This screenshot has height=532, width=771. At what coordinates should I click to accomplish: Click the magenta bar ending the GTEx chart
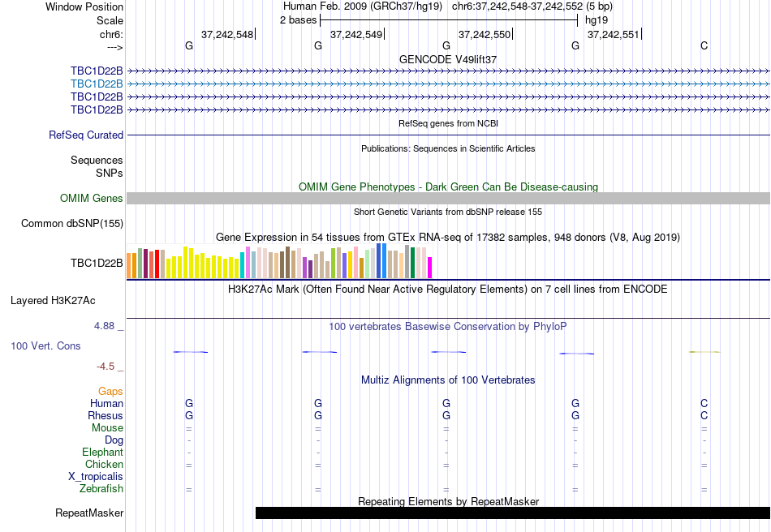pyautogui.click(x=430, y=268)
